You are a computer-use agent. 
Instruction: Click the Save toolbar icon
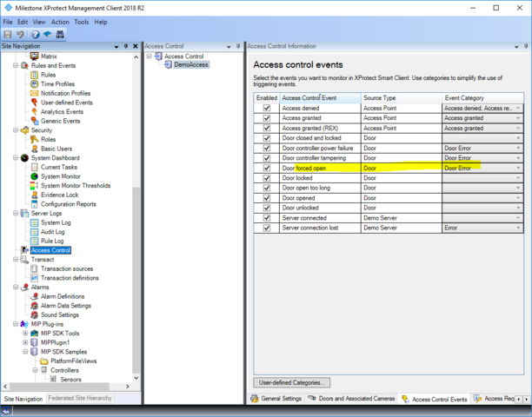coord(8,34)
